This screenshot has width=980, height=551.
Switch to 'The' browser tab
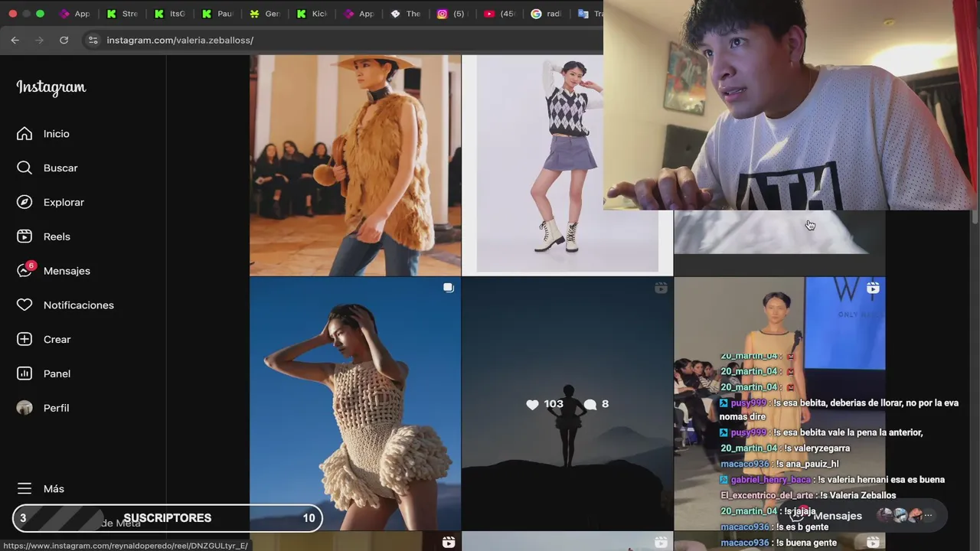tap(406, 14)
